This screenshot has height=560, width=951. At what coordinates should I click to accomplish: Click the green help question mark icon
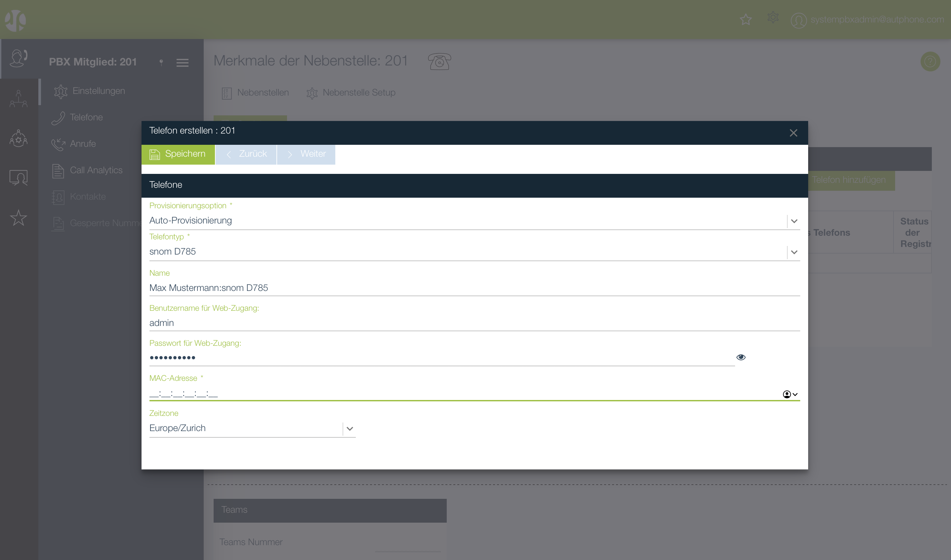930,61
